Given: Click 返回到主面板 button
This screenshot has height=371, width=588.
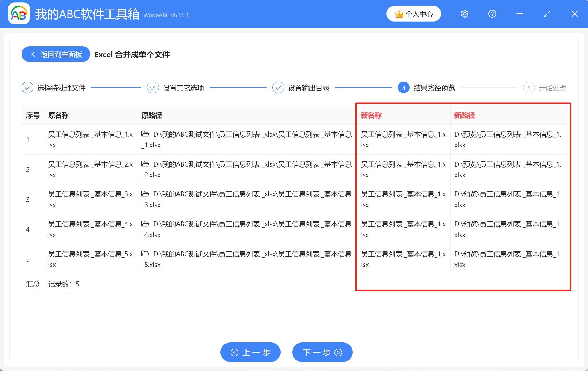Looking at the screenshot, I should click(x=56, y=54).
